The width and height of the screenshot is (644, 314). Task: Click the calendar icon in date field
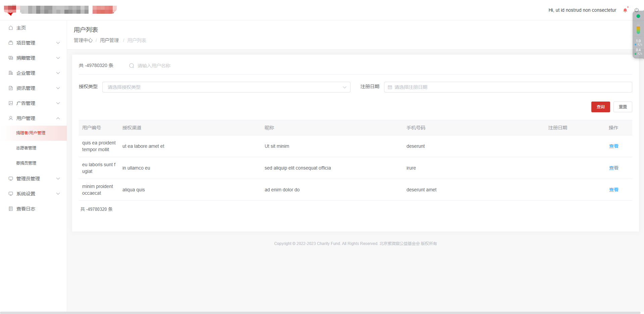[x=390, y=87]
